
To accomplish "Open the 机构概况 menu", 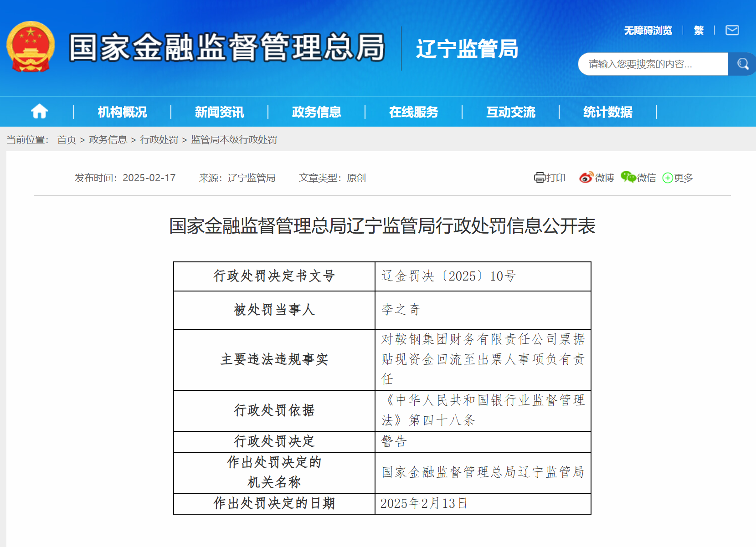I will click(x=122, y=112).
